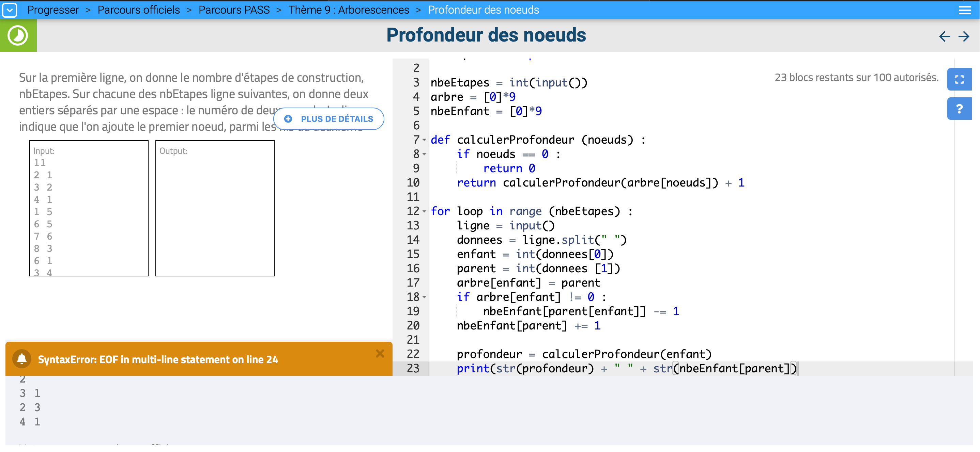Collapse the calculerProfondeur function fold arrow
This screenshot has height=452, width=980.
click(424, 140)
